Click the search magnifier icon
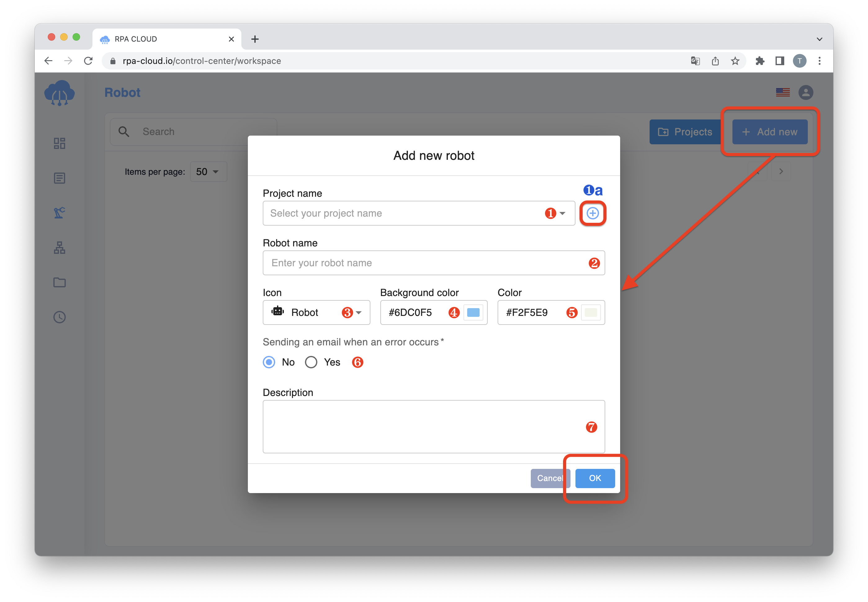Image resolution: width=868 pixels, height=602 pixels. pyautogui.click(x=124, y=132)
